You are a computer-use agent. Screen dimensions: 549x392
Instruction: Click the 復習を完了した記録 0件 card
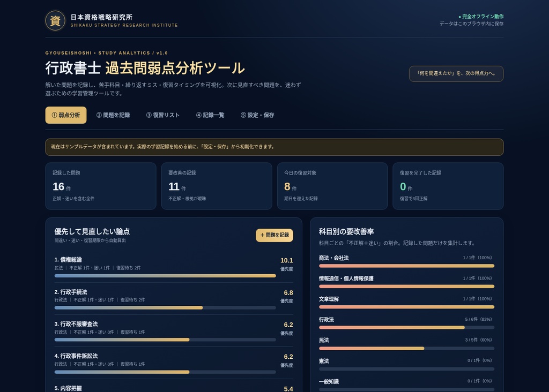448,186
